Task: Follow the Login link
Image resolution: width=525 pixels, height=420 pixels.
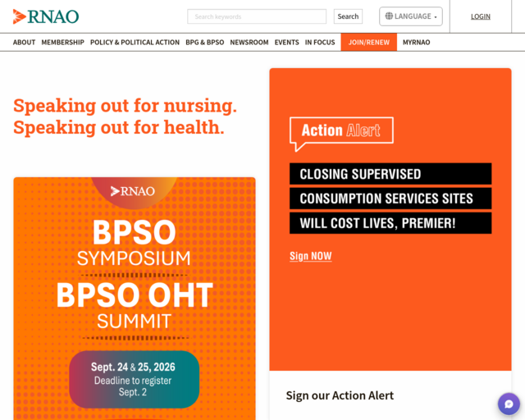Action: [x=481, y=16]
